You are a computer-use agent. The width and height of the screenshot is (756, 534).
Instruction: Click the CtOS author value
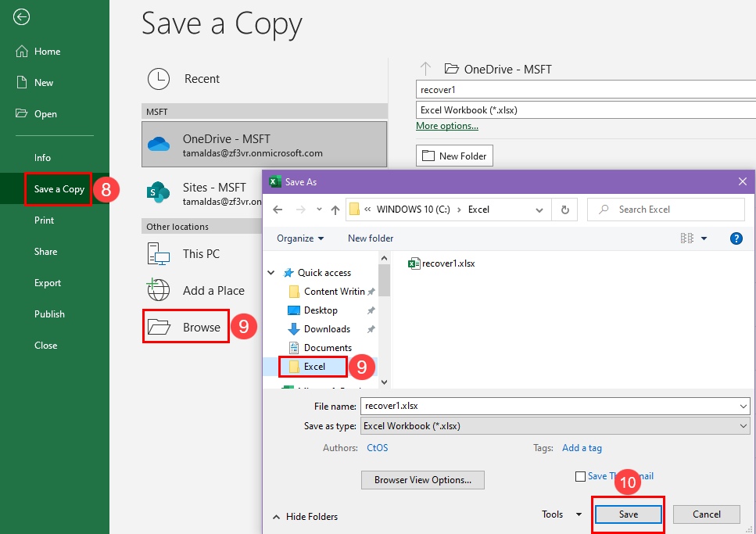(377, 448)
